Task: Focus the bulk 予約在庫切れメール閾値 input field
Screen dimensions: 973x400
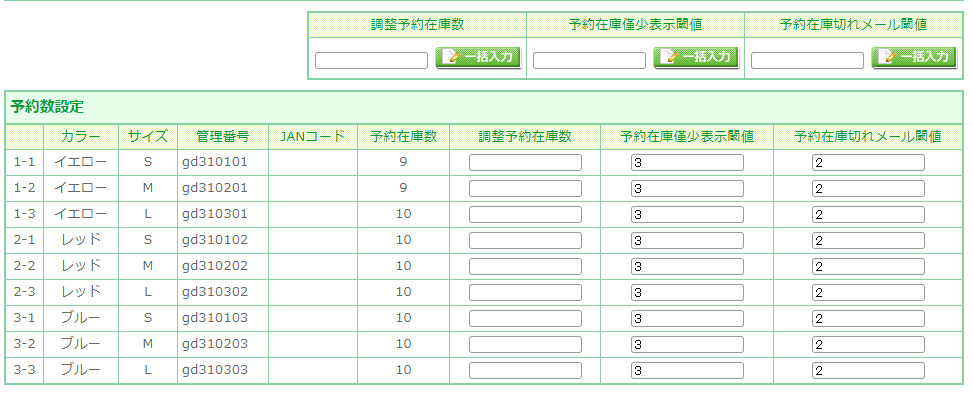Action: coord(807,61)
